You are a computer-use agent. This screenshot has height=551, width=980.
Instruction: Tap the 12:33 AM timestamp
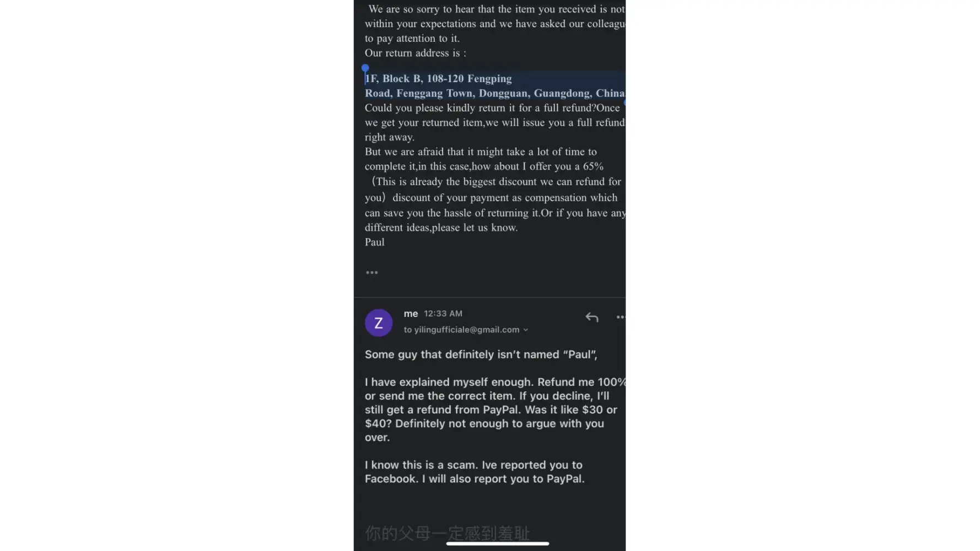(443, 314)
